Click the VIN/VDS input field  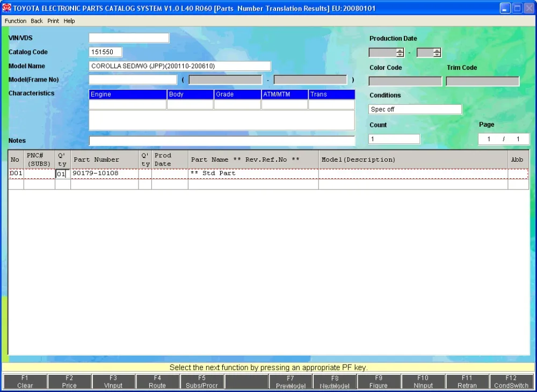click(x=129, y=38)
